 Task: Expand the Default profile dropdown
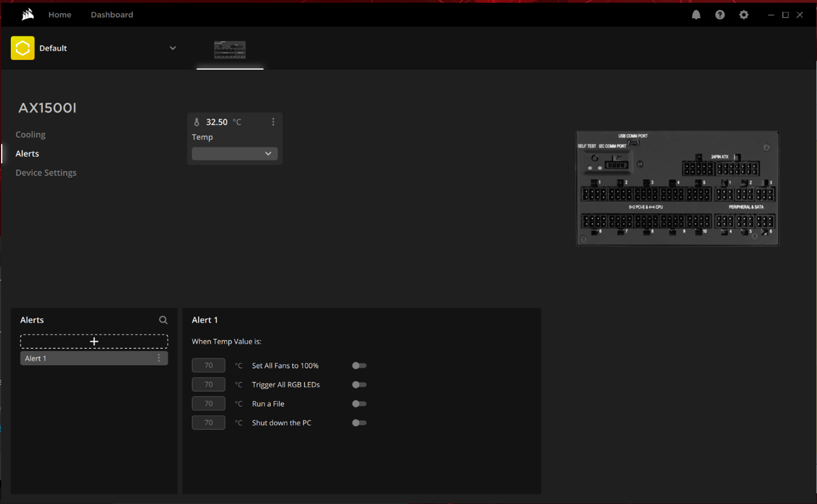tap(173, 48)
